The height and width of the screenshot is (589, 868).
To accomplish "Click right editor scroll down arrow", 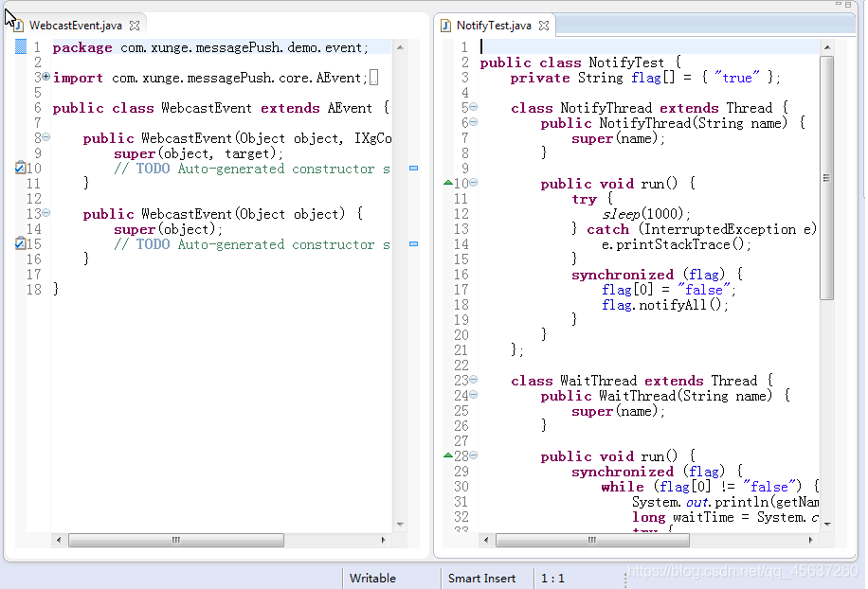I will (827, 525).
